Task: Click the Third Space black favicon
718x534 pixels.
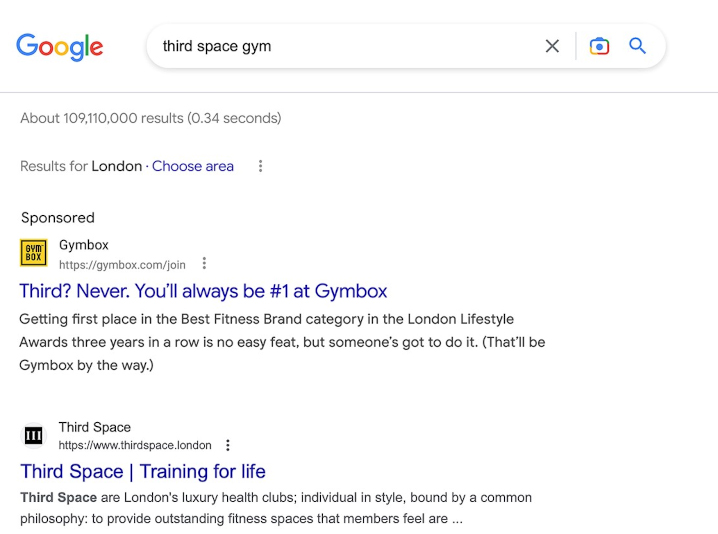Action: coord(34,436)
